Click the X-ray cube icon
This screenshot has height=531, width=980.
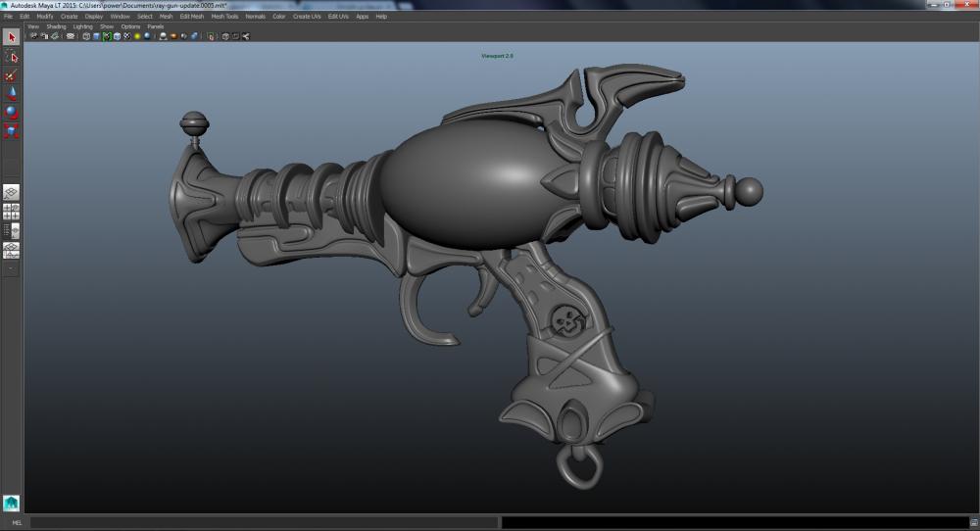225,36
